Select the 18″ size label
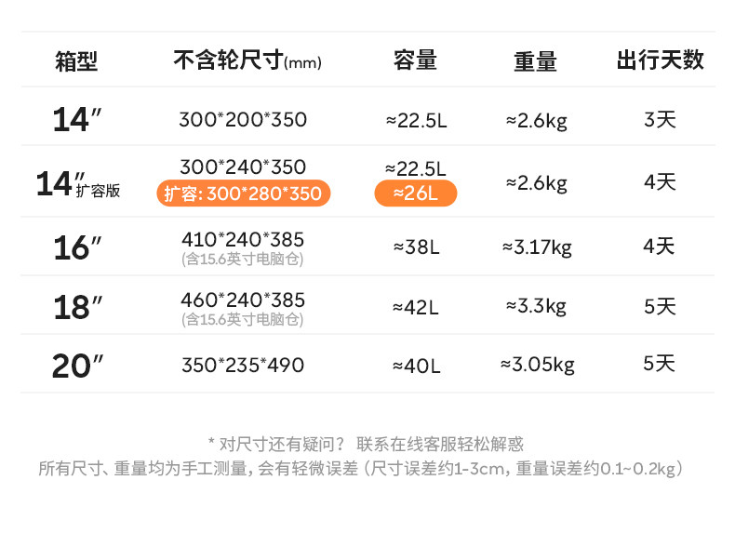 [76, 306]
